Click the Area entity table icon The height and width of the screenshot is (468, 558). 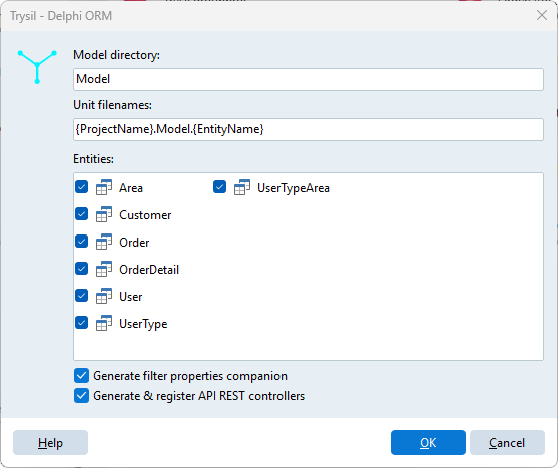(x=104, y=187)
